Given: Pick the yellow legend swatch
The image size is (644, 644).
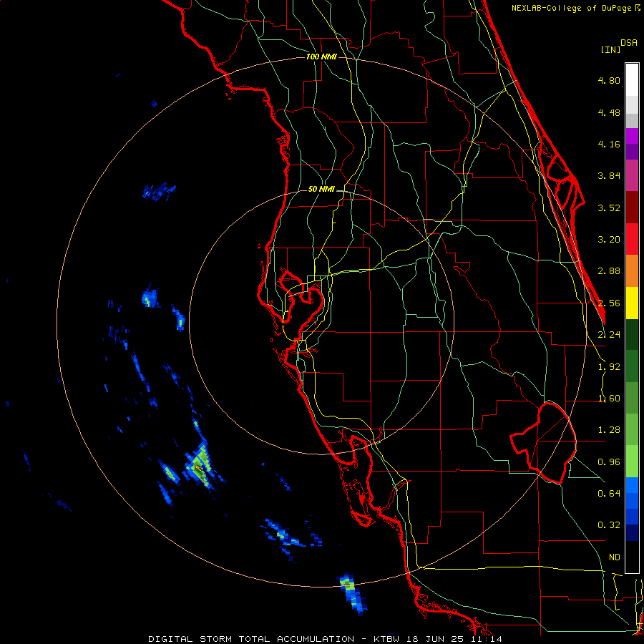Looking at the screenshot, I should pyautogui.click(x=632, y=303).
